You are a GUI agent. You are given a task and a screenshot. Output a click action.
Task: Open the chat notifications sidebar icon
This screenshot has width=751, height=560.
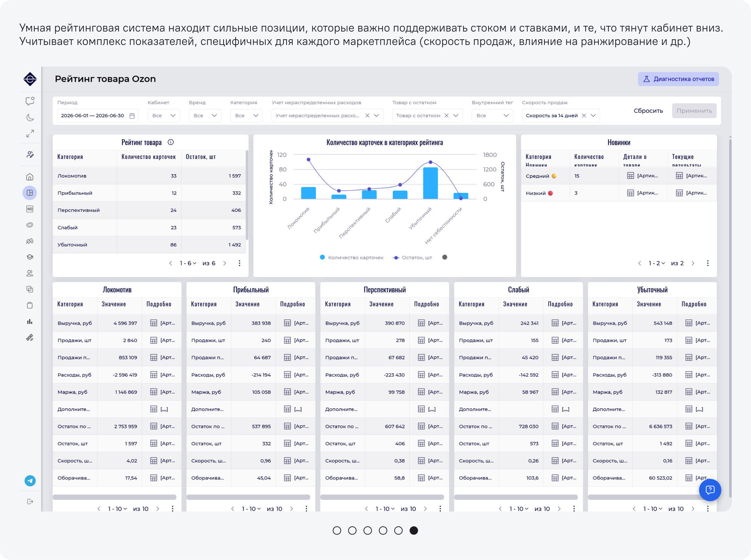coord(30,101)
